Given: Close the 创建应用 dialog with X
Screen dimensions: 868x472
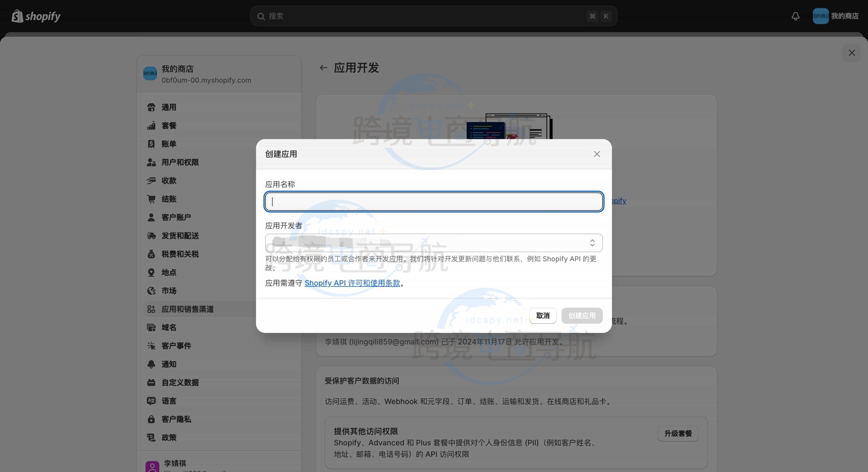Looking at the screenshot, I should tap(597, 154).
